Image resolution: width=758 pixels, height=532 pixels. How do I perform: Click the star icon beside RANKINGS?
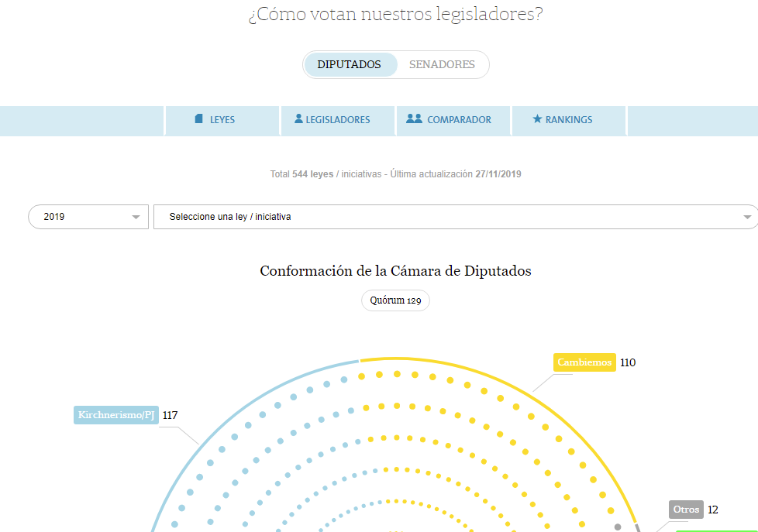pyautogui.click(x=537, y=118)
